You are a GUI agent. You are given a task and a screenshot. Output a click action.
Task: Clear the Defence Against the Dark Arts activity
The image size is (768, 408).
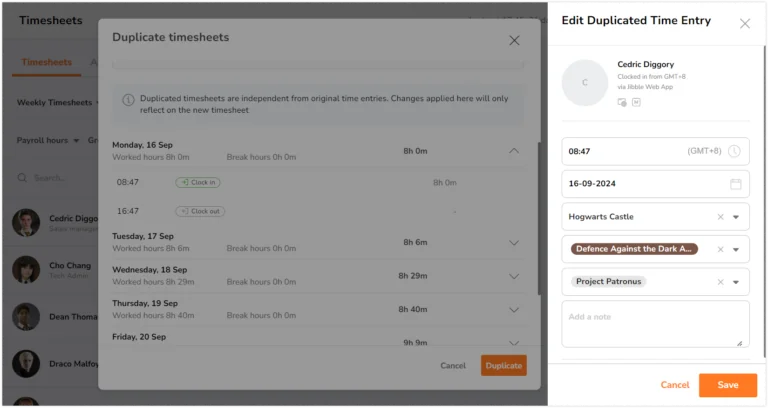pyautogui.click(x=720, y=249)
